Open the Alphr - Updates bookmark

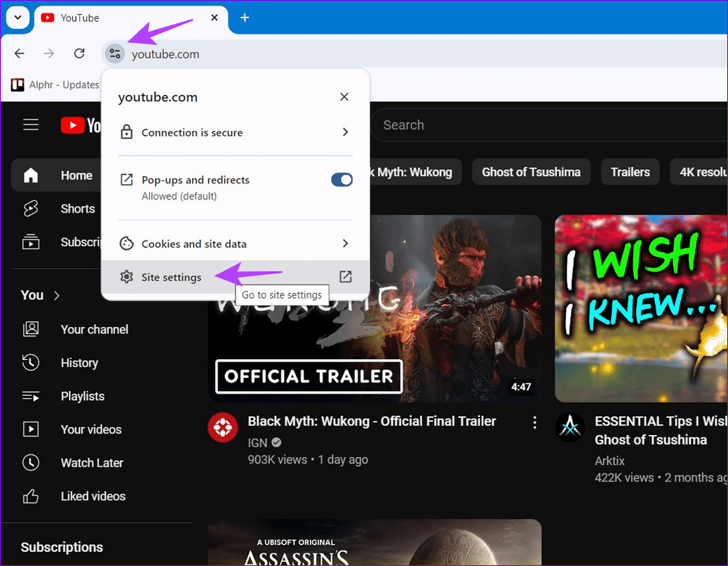click(x=55, y=85)
